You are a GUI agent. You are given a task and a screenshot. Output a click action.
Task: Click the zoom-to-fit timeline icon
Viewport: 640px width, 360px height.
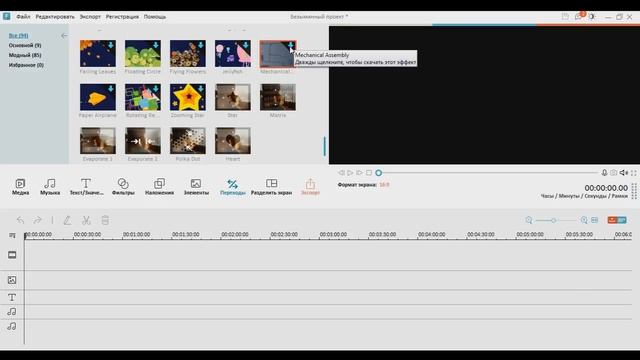tap(595, 220)
